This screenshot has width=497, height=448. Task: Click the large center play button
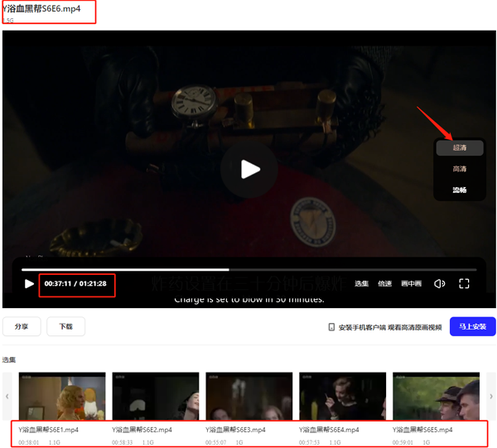click(x=249, y=170)
